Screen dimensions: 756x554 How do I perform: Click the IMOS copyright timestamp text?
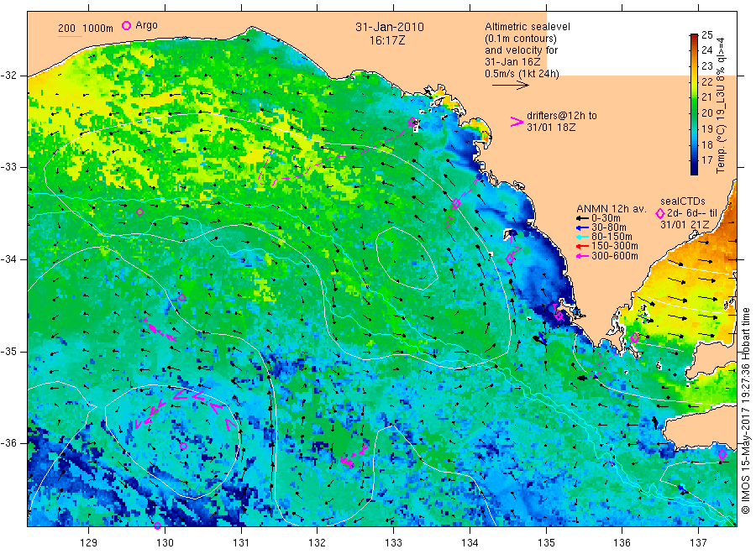click(745, 410)
